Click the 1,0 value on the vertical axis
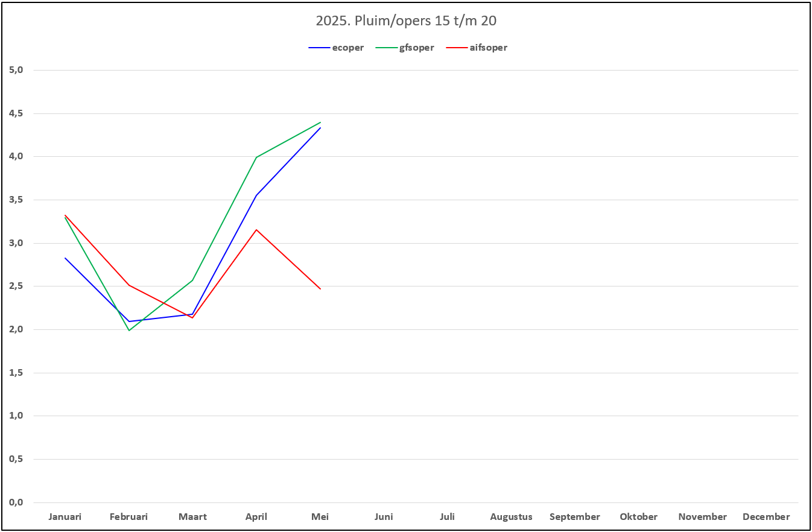 [16, 416]
